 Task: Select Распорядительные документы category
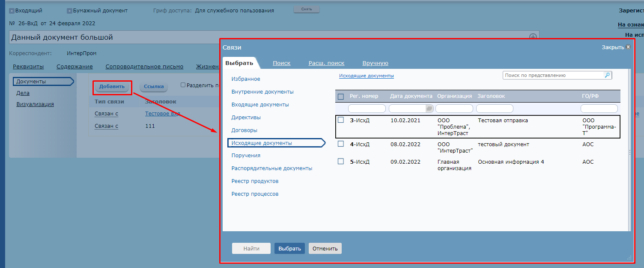click(x=272, y=168)
